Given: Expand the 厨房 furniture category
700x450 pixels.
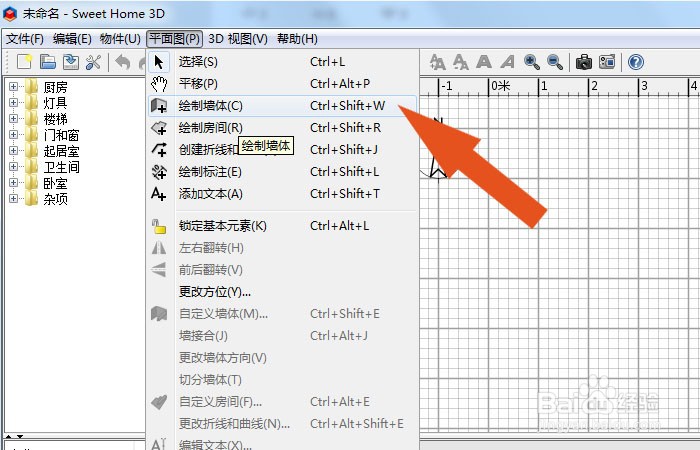Looking at the screenshot, I should point(13,87).
